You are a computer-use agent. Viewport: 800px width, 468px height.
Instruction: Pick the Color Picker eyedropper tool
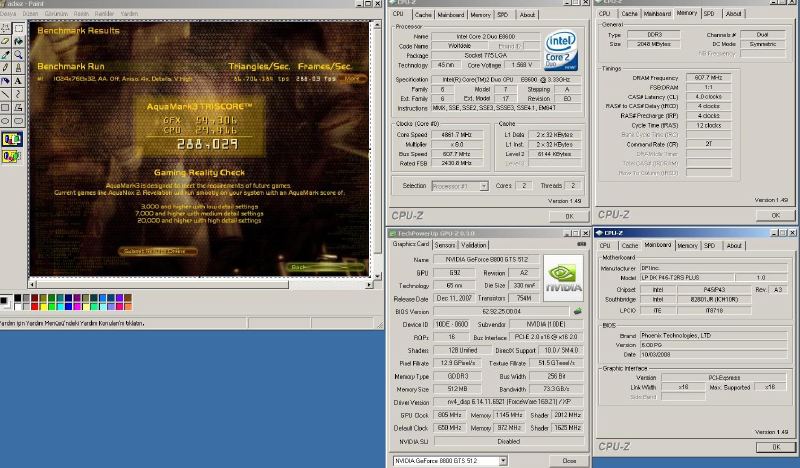6,54
